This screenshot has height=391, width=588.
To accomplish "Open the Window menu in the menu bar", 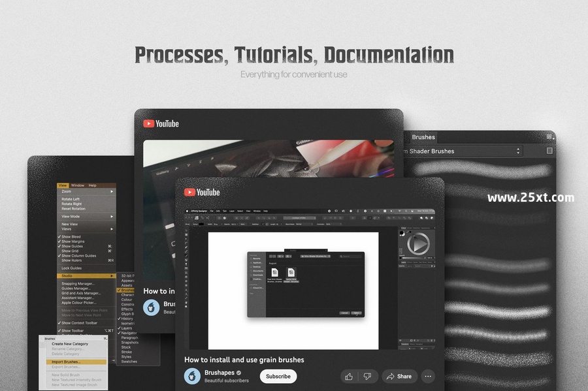I will 78,185.
